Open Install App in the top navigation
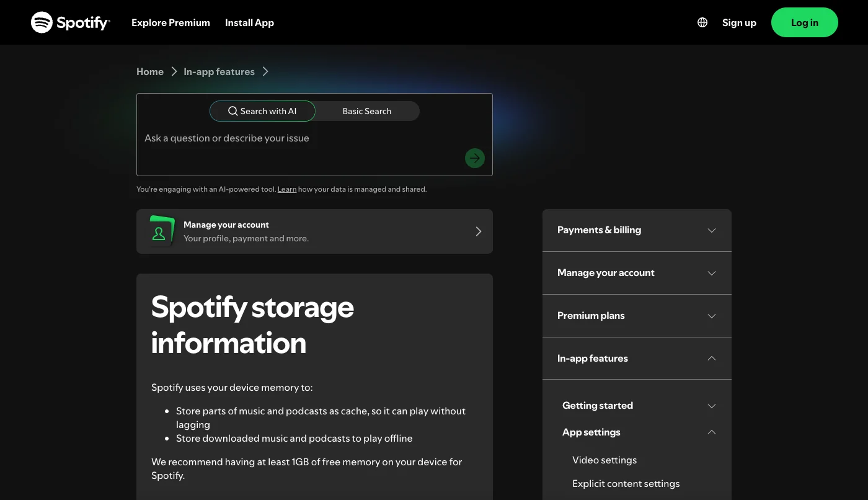 (x=249, y=22)
